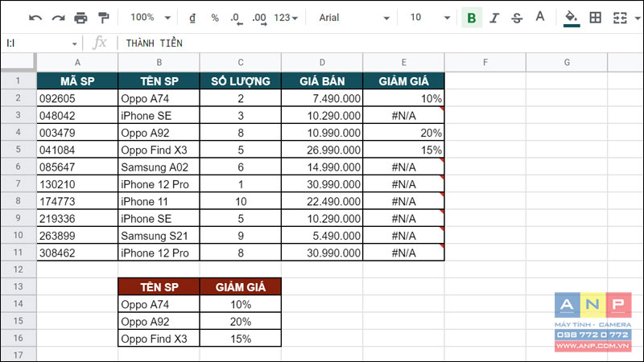Viewport: 644px width, 362px height.
Task: Select all cells via corner box
Action: pos(18,62)
